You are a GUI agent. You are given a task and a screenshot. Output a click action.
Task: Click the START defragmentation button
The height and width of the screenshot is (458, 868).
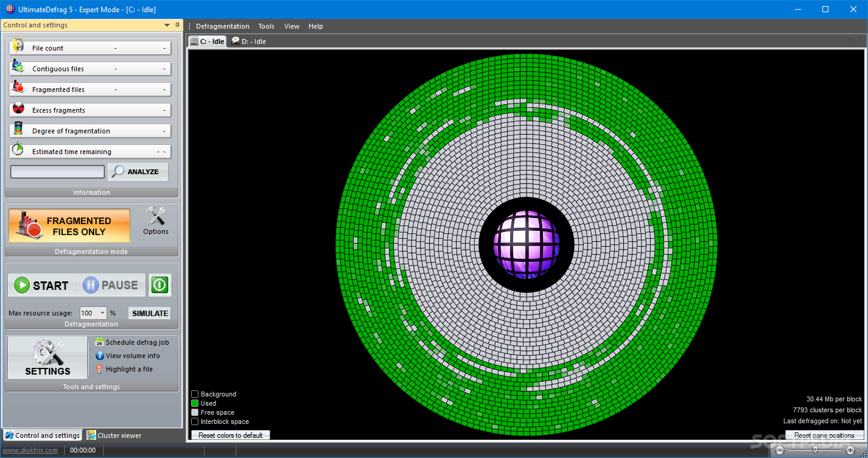(x=42, y=285)
